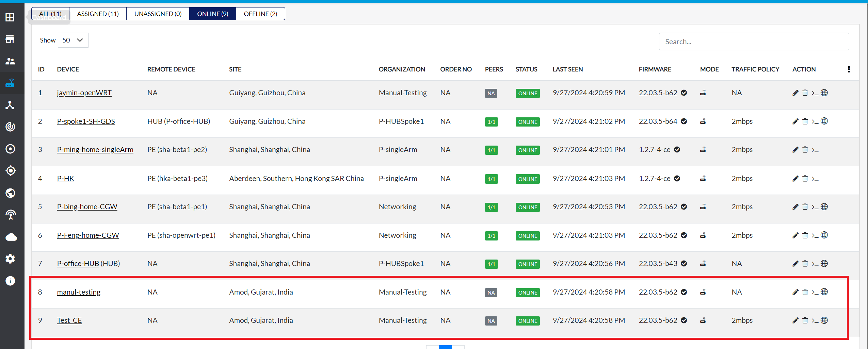Sort by the FIRMWARE column header
Viewport: 868px width, 349px height.
point(655,69)
